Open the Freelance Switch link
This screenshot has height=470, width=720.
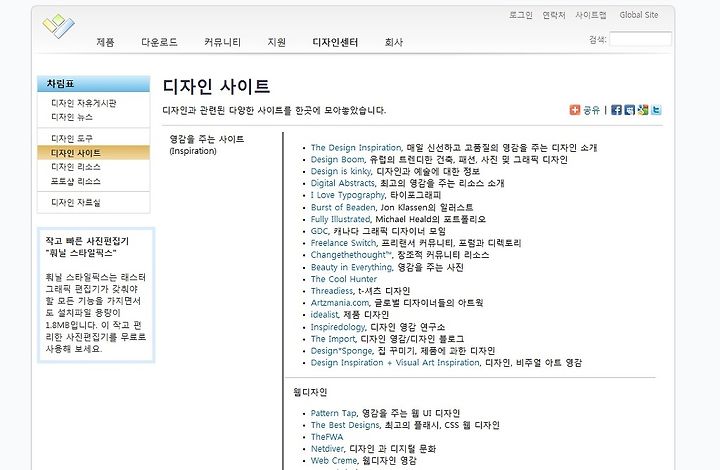[343, 243]
